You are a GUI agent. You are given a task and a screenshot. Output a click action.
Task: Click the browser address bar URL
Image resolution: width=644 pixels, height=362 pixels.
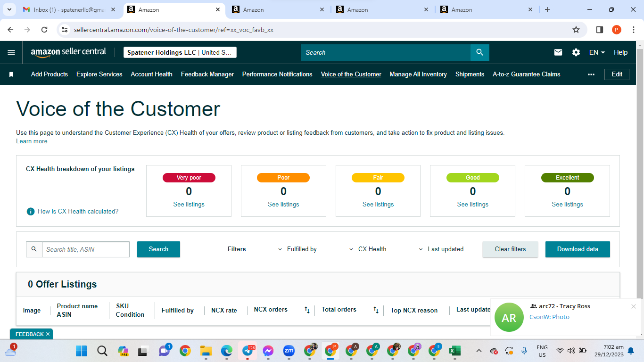[x=174, y=30]
